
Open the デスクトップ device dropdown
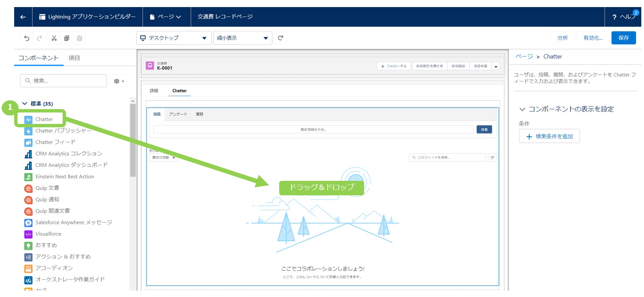point(174,38)
